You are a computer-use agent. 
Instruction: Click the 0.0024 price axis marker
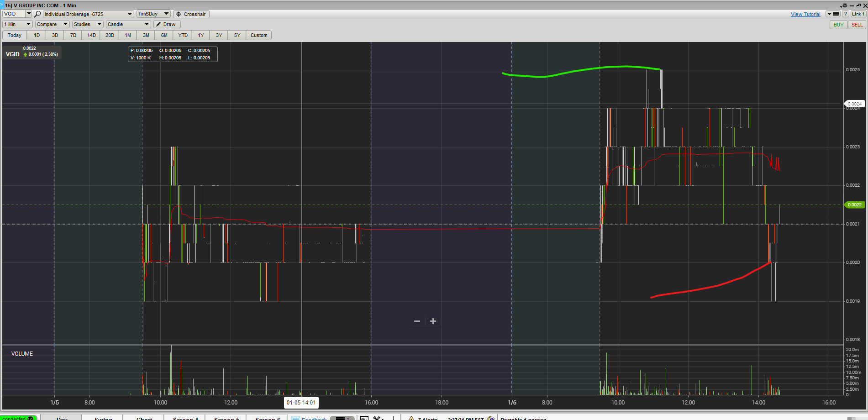click(x=854, y=104)
